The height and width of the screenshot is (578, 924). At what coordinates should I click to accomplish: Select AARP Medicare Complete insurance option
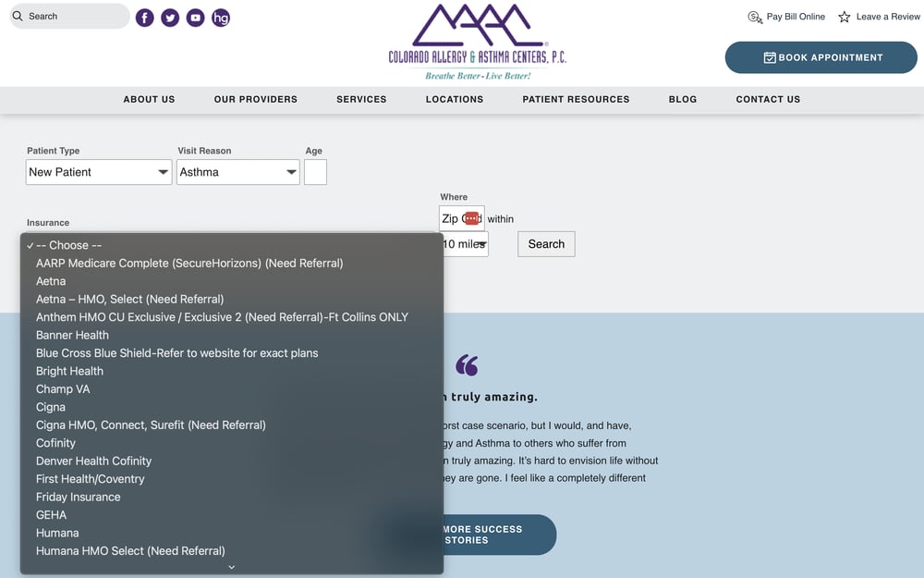pyautogui.click(x=232, y=263)
